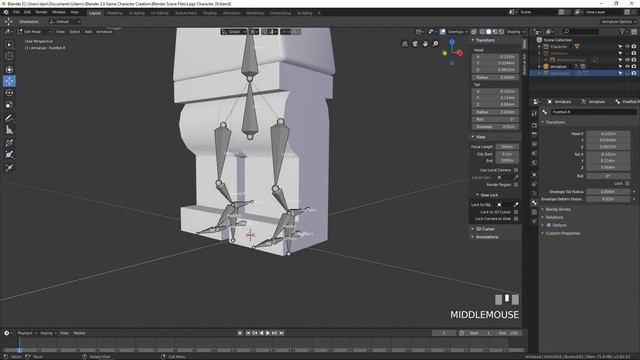Select the Annotate pencil tool

tap(9, 118)
